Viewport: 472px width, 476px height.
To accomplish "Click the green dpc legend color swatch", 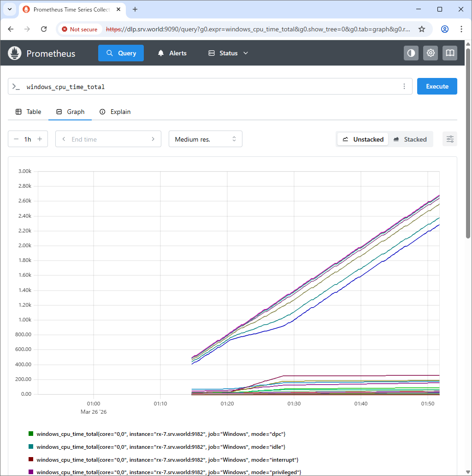I will (31, 434).
